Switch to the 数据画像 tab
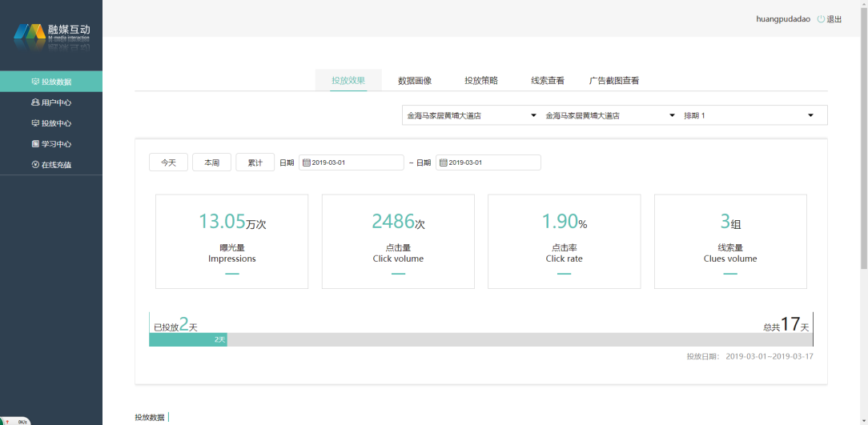Image resolution: width=868 pixels, height=425 pixels. (415, 81)
